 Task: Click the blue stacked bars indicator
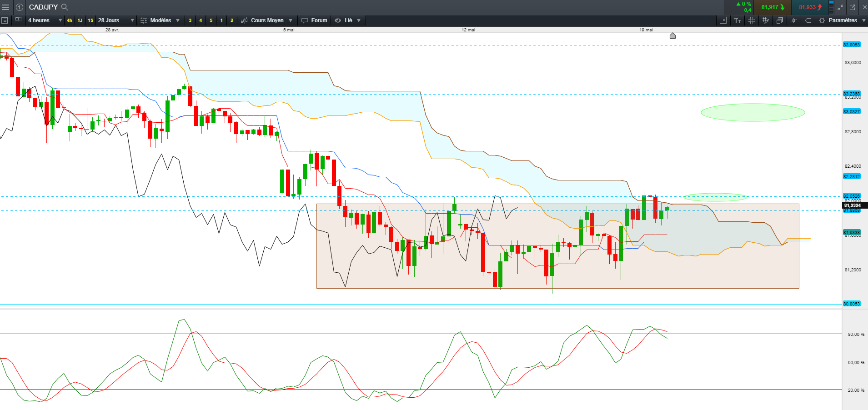coord(831,7)
